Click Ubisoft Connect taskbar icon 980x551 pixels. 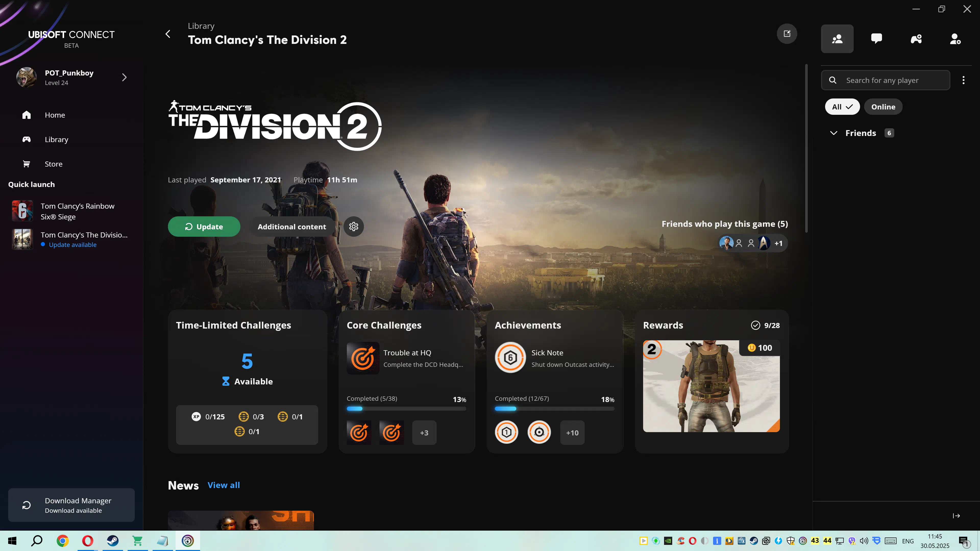coord(188,541)
